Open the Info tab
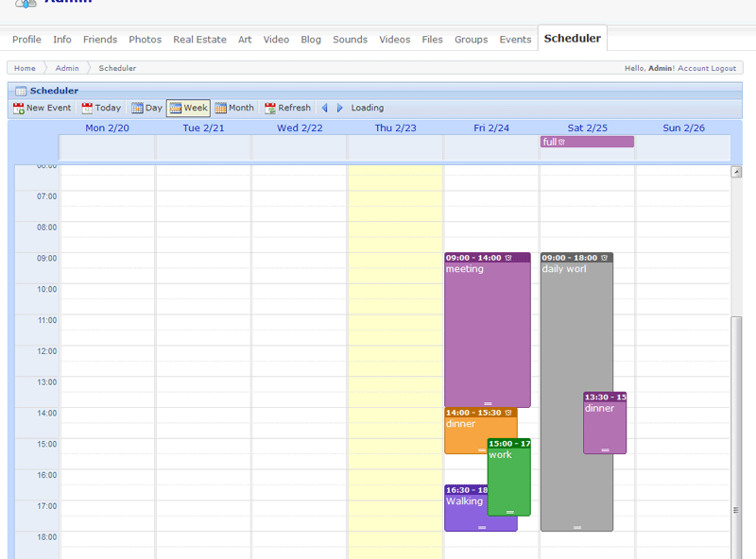Image resolution: width=756 pixels, height=559 pixels. pos(62,40)
